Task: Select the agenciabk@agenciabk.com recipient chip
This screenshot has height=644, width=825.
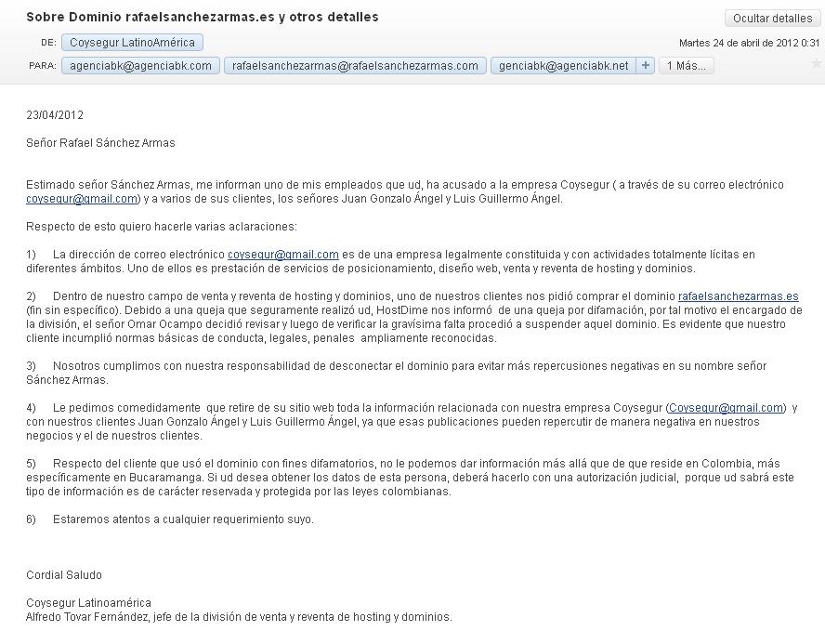Action: pos(140,66)
